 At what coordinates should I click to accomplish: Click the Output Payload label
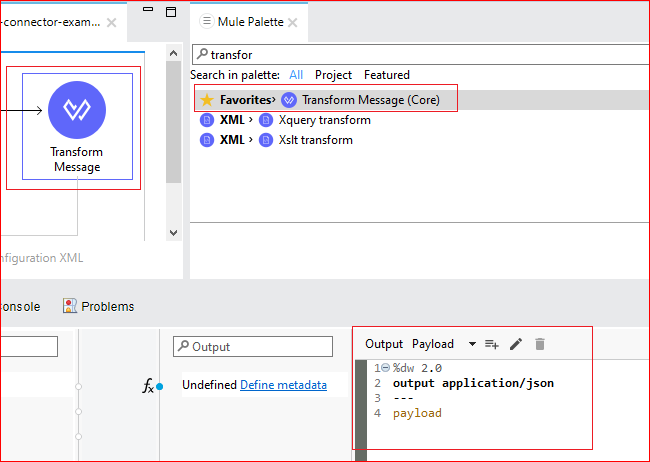click(410, 344)
